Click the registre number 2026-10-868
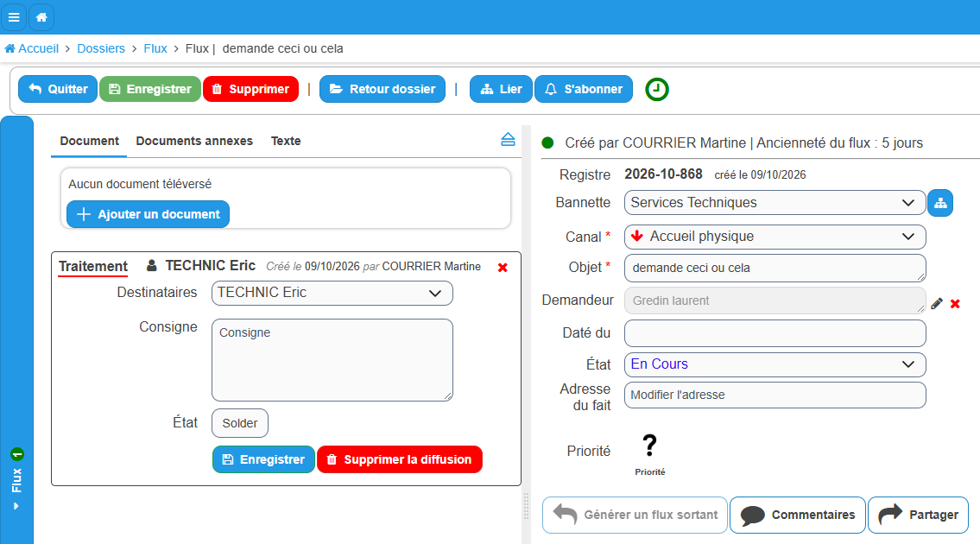The image size is (980, 544). pyautogui.click(x=663, y=174)
